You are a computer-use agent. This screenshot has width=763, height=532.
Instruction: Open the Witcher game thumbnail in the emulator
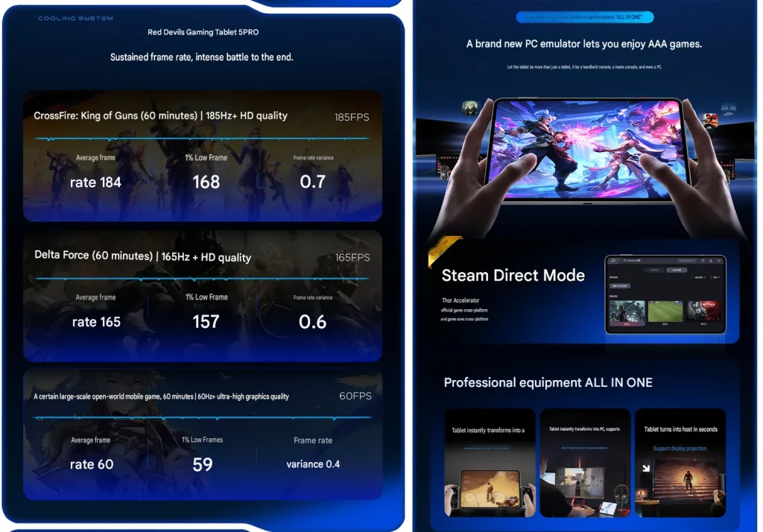(704, 311)
